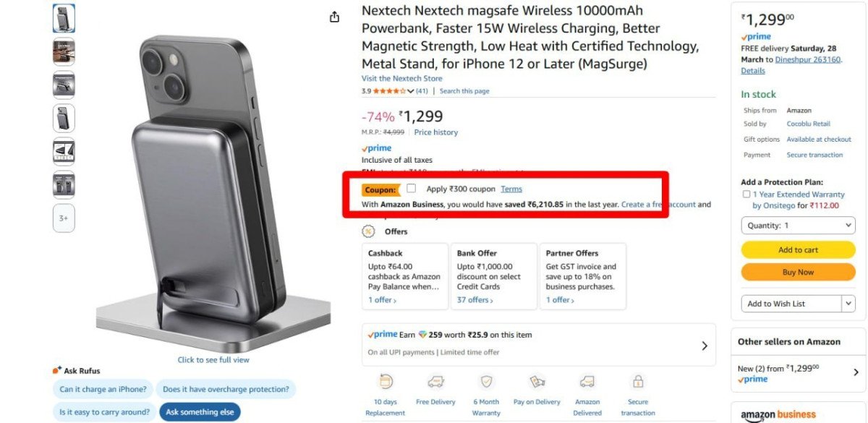The height and width of the screenshot is (423, 868).
Task: Expand the Add to Wish List arrow
Action: [849, 304]
